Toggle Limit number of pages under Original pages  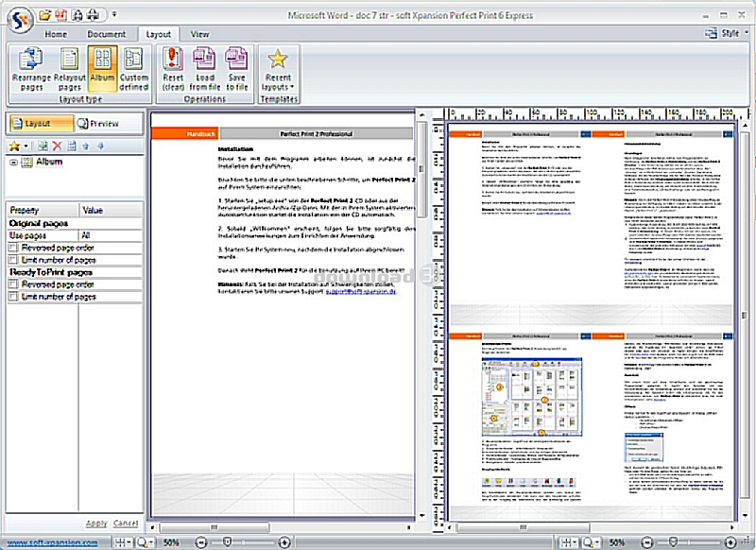[13, 260]
